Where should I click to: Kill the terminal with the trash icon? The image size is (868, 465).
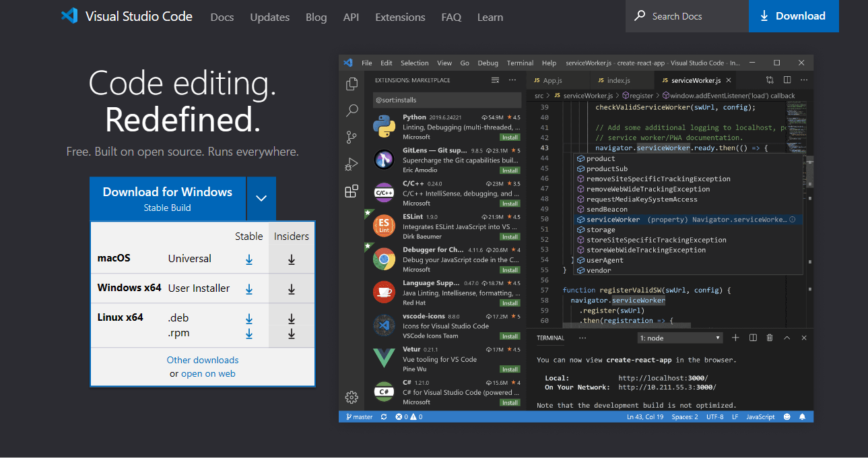770,338
